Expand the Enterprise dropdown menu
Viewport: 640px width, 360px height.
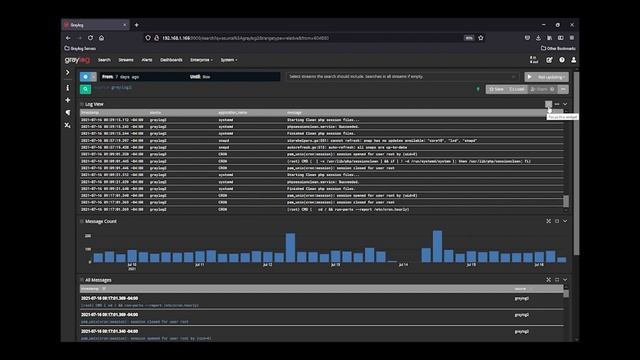(x=201, y=60)
